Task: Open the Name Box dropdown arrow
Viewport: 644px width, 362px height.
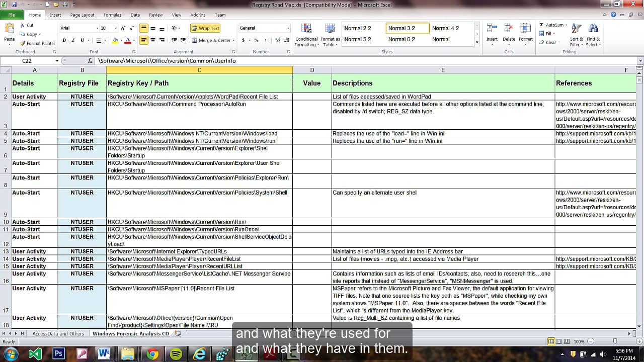Action: 57,61
